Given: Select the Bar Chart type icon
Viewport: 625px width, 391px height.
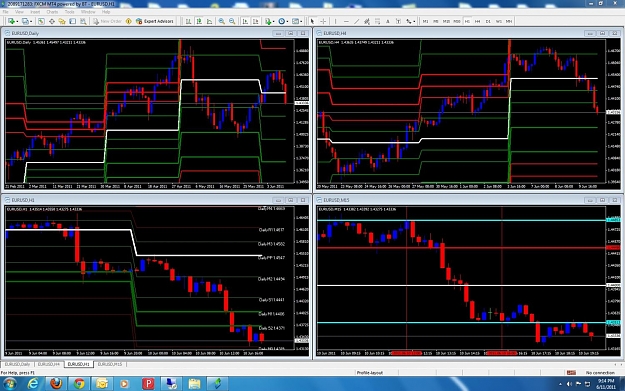Looking at the screenshot, I should pos(188,21).
